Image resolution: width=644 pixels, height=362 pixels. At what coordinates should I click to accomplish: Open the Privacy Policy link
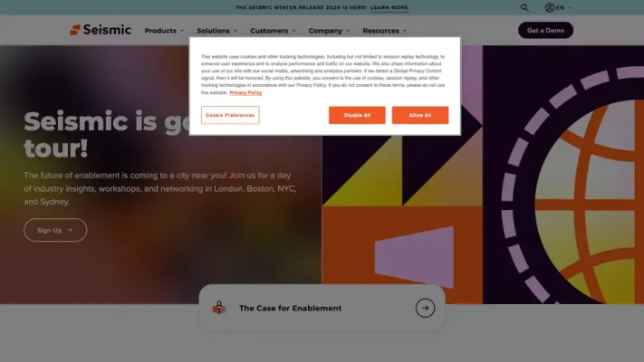(245, 92)
